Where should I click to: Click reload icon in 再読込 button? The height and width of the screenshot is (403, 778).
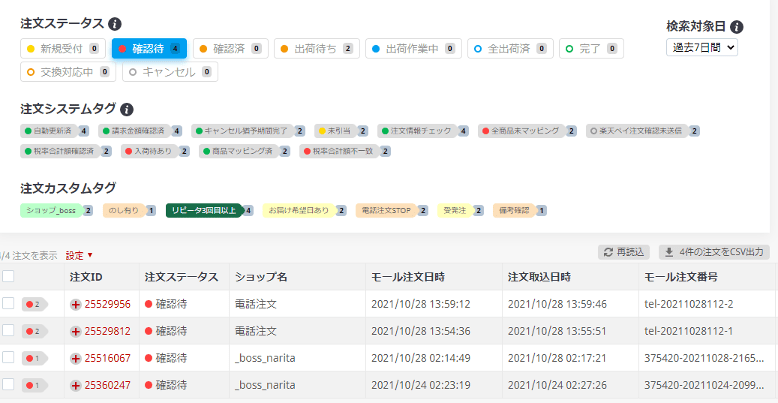tap(607, 252)
